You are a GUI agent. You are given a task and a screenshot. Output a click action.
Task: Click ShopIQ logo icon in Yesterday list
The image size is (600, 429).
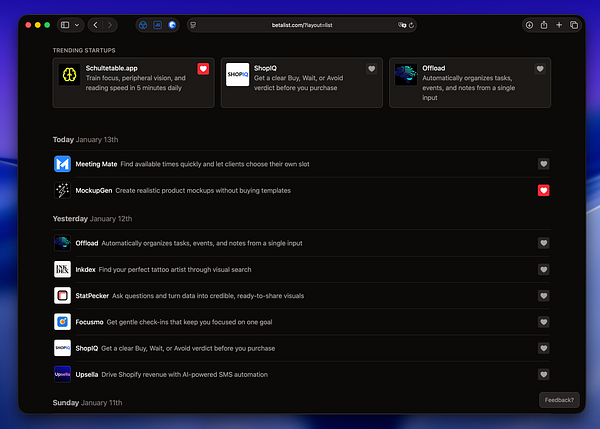[x=62, y=348]
